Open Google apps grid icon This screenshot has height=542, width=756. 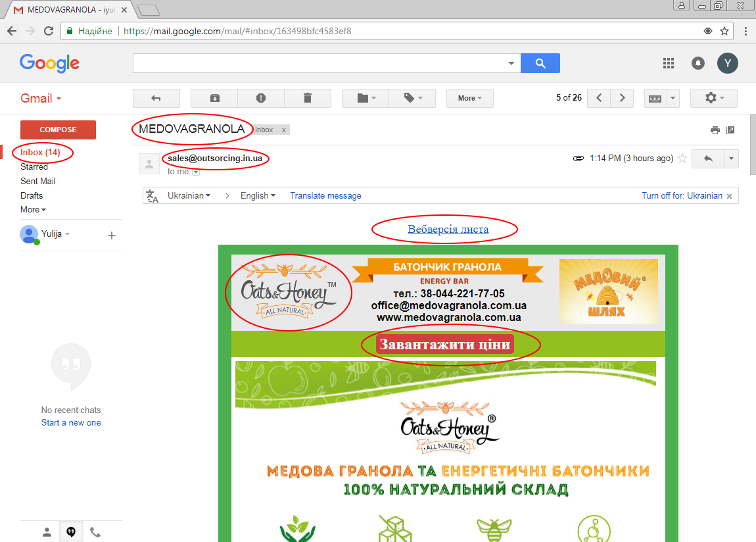[669, 63]
